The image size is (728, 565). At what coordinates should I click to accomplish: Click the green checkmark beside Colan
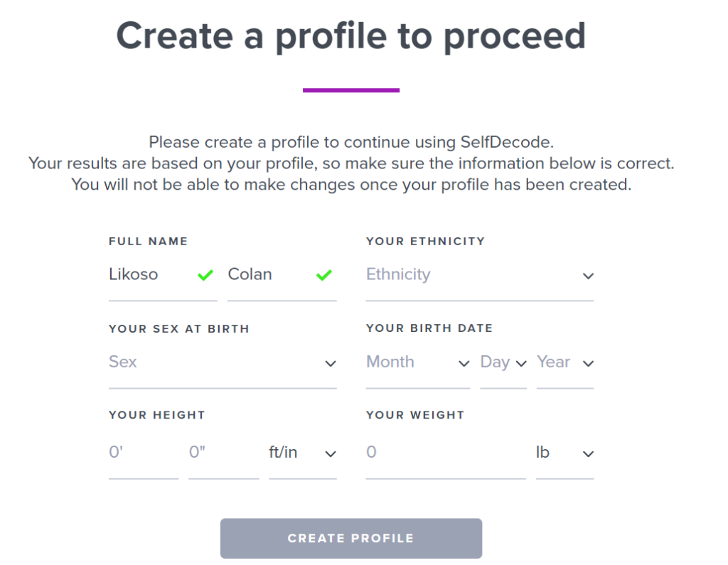pyautogui.click(x=324, y=275)
